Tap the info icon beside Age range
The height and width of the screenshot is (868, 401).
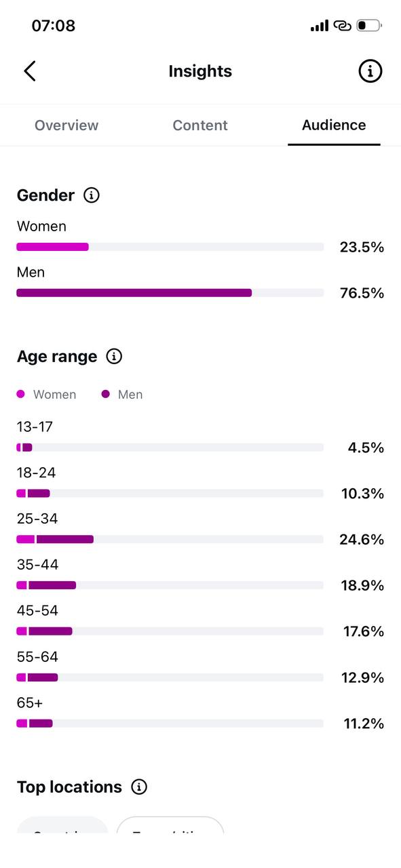tap(114, 356)
